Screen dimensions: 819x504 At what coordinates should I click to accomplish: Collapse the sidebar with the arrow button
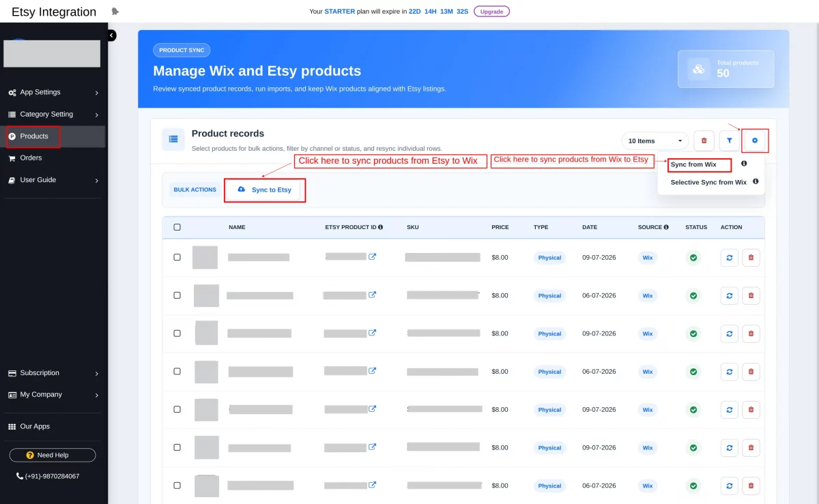(111, 35)
